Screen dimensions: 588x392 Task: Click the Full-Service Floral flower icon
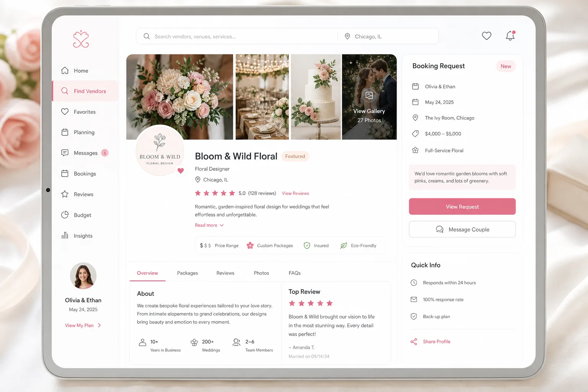[415, 150]
